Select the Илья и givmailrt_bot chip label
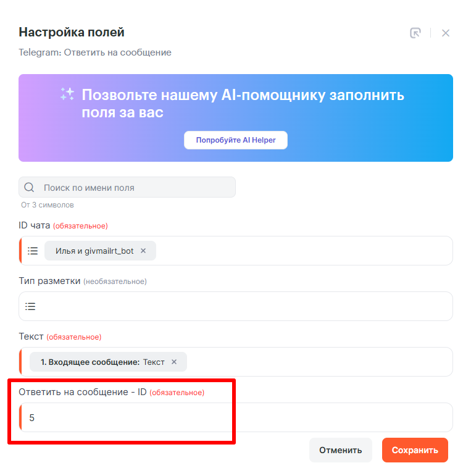 pyautogui.click(x=94, y=251)
